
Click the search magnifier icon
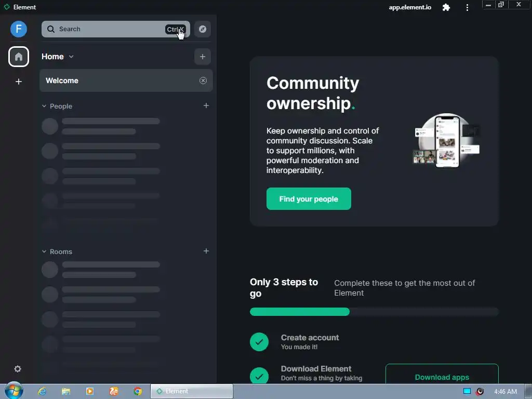(51, 29)
